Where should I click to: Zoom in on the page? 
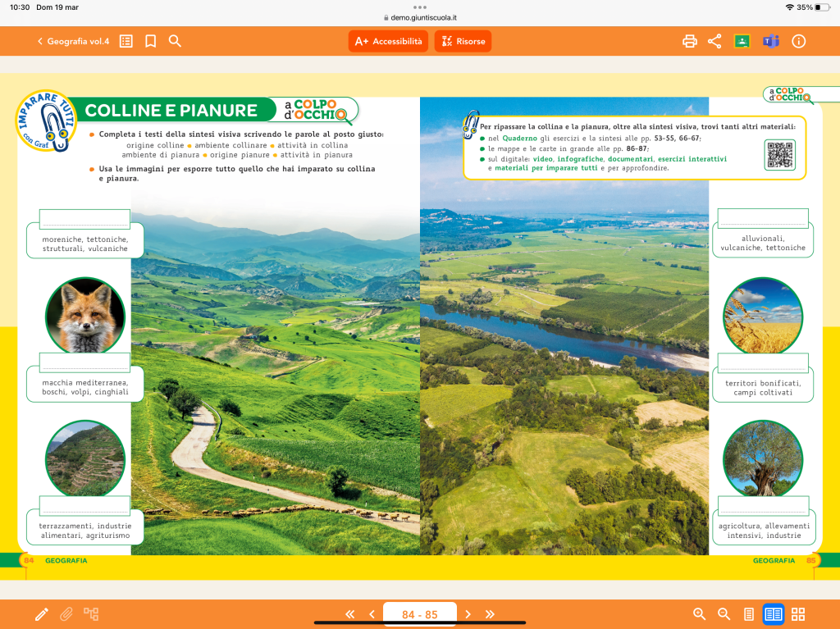point(700,614)
